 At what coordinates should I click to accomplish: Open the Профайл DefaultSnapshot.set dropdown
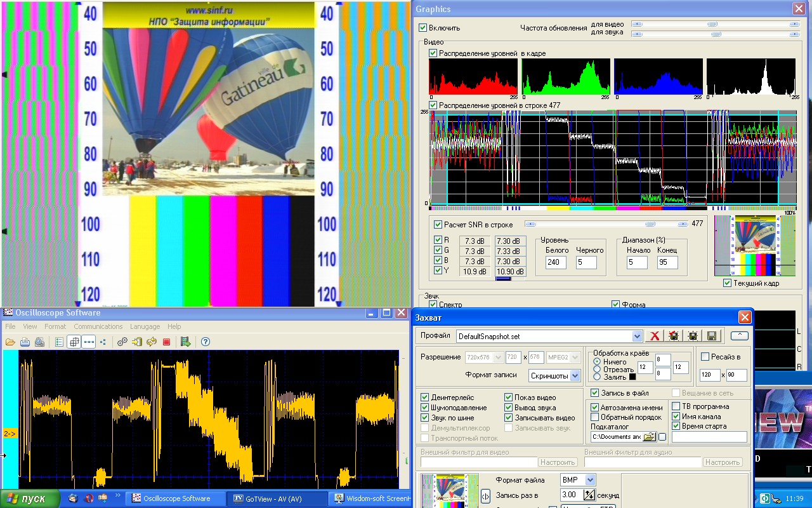point(638,337)
